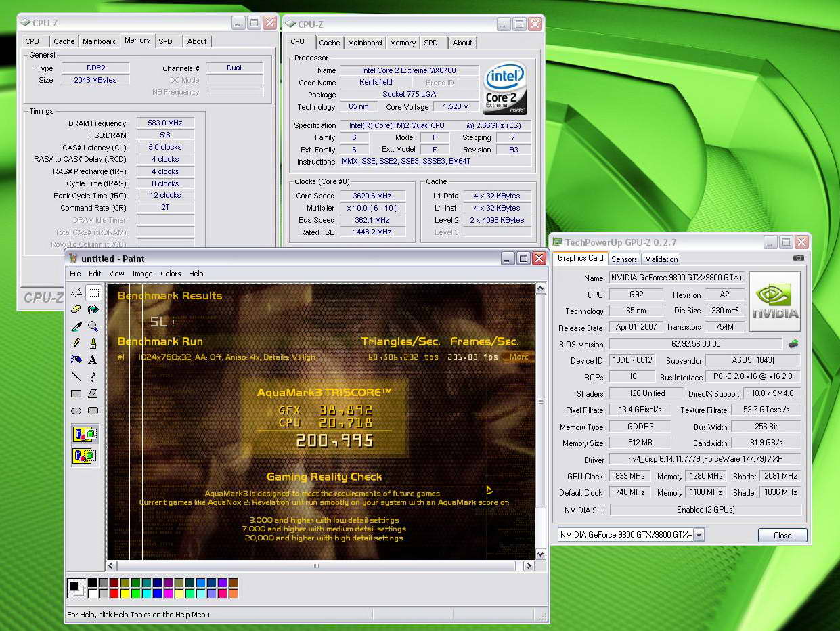The width and height of the screenshot is (840, 631).
Task: Select the Free-Form Select tool in Paint
Action: pyautogui.click(x=76, y=292)
